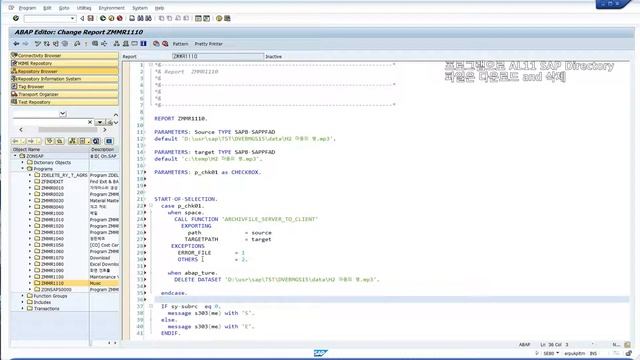Click the blue back arrow in editor toolbar

pos(16,44)
